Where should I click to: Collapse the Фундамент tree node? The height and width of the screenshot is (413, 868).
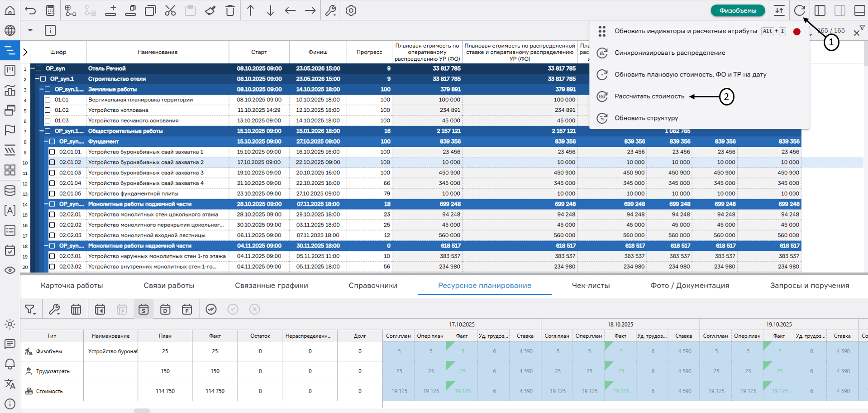(x=46, y=141)
